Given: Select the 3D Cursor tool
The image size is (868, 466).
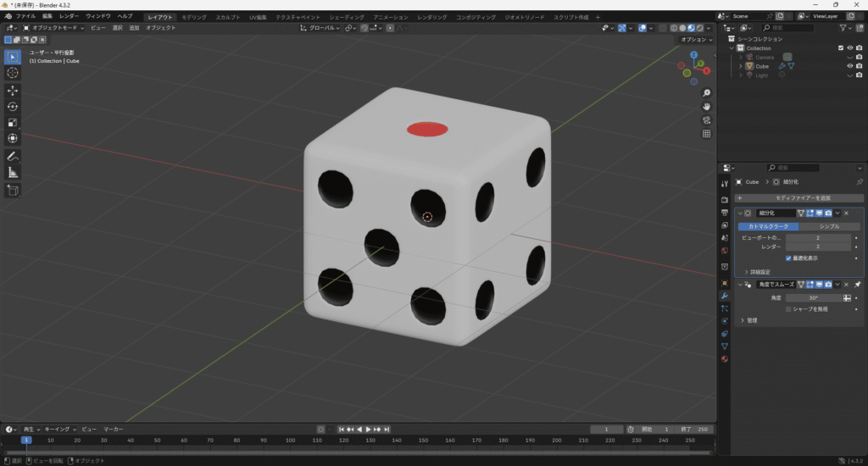Looking at the screenshot, I should pyautogui.click(x=12, y=73).
